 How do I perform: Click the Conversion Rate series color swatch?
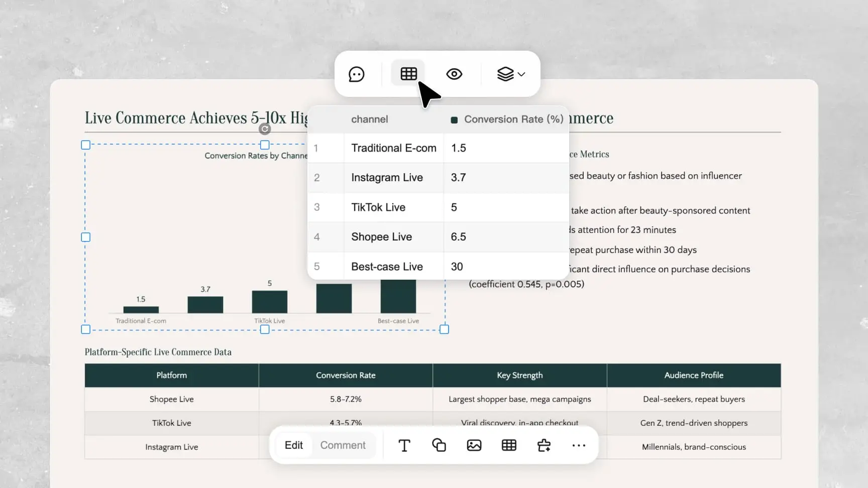point(454,120)
